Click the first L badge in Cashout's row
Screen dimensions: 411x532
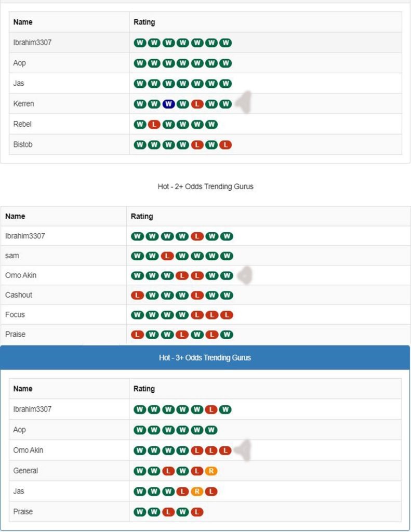(137, 295)
